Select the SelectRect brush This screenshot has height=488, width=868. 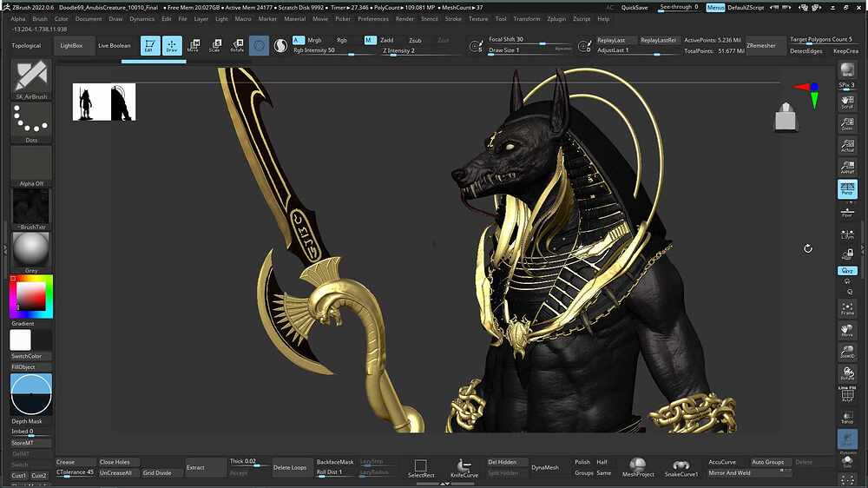[421, 467]
